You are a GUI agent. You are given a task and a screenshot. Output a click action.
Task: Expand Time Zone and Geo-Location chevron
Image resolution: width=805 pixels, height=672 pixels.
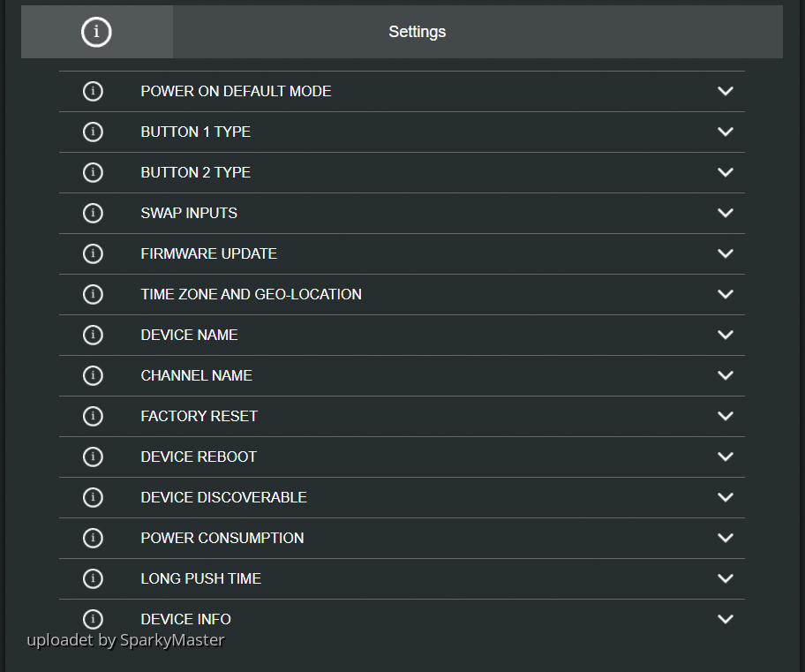pos(726,294)
